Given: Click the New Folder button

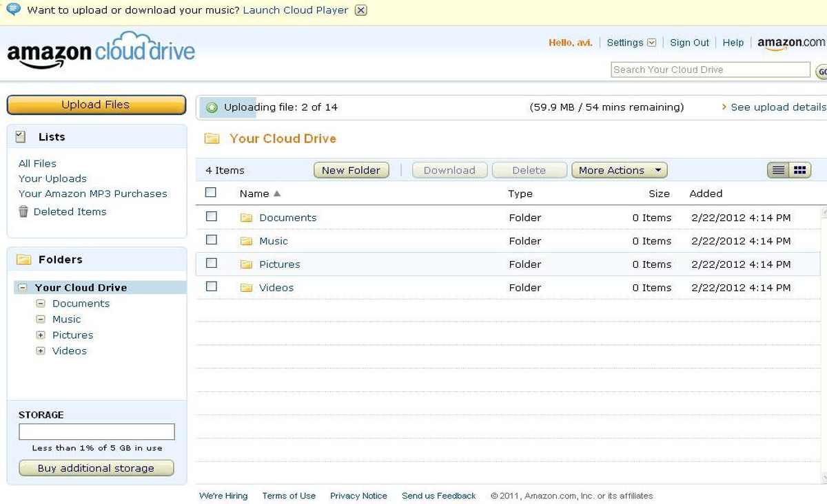Looking at the screenshot, I should pyautogui.click(x=351, y=170).
